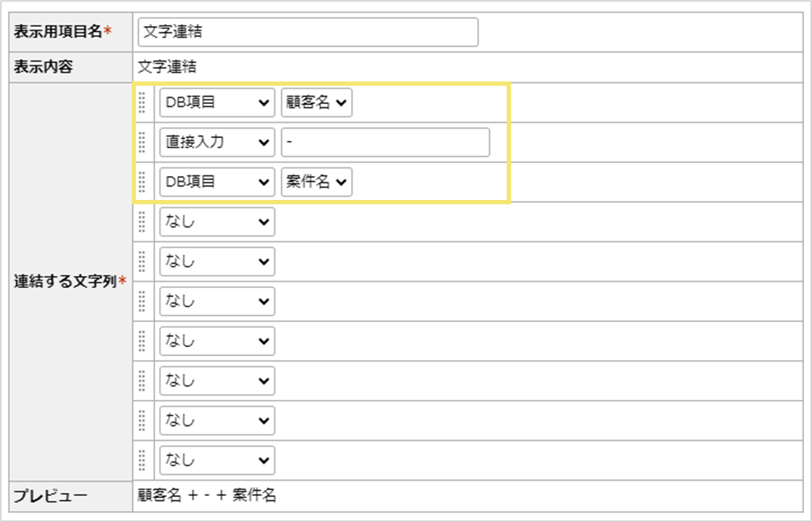Open the first なし dropdown
The width and height of the screenshot is (812, 522).
tap(216, 221)
